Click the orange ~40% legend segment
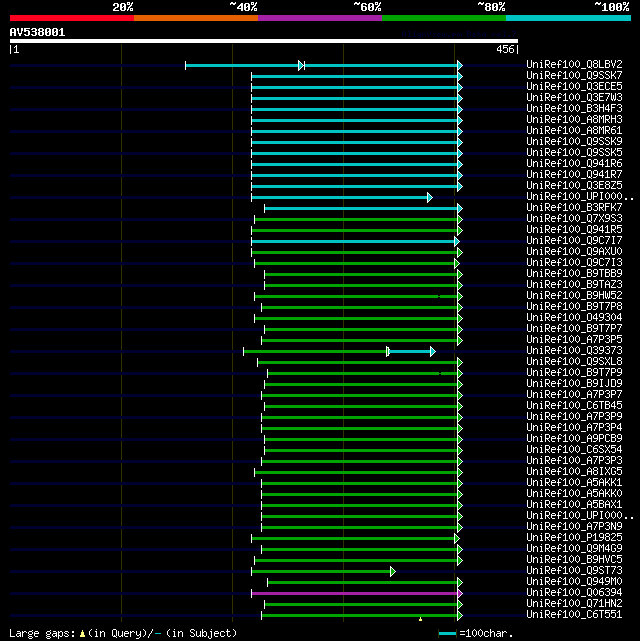The height and width of the screenshot is (641, 640). (x=196, y=18)
